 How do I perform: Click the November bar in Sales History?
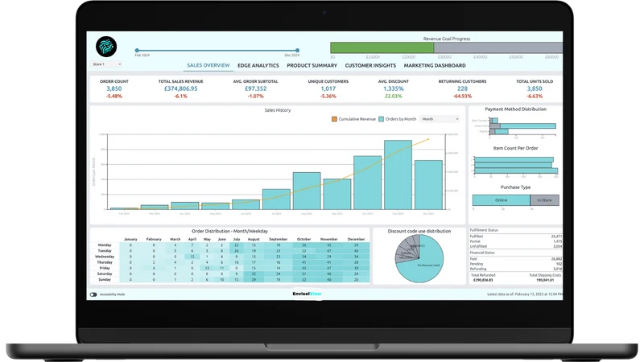[x=398, y=175]
